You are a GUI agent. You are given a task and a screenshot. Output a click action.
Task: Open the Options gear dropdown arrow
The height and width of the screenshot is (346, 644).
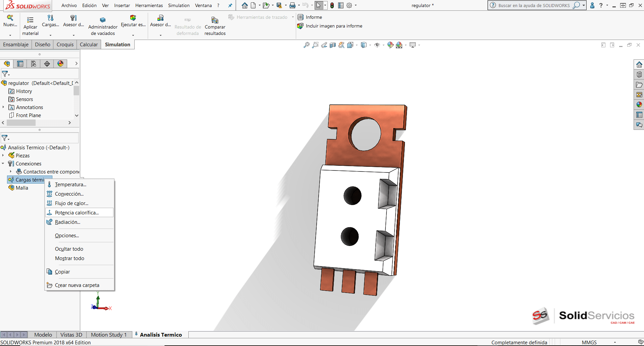pos(356,5)
